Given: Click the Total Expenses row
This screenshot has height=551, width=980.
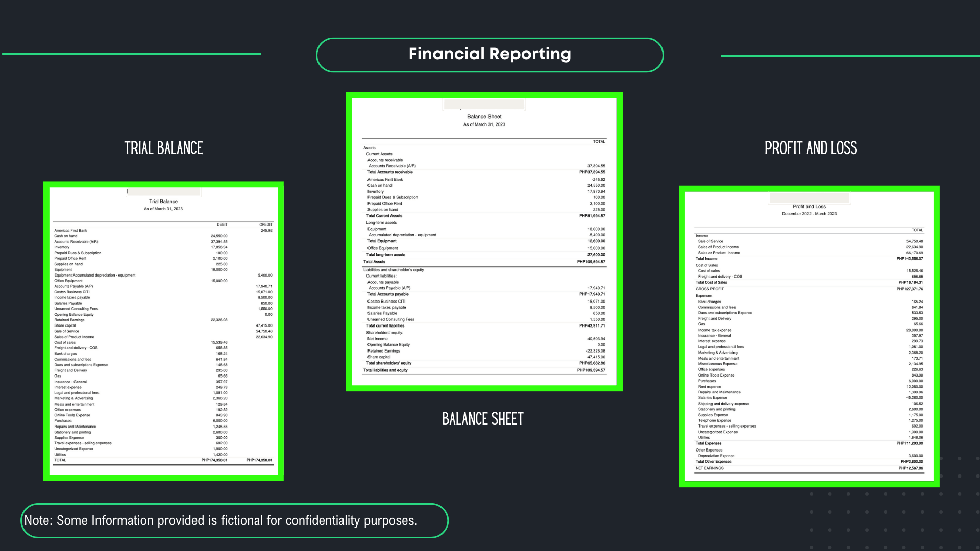Looking at the screenshot, I should click(x=809, y=443).
